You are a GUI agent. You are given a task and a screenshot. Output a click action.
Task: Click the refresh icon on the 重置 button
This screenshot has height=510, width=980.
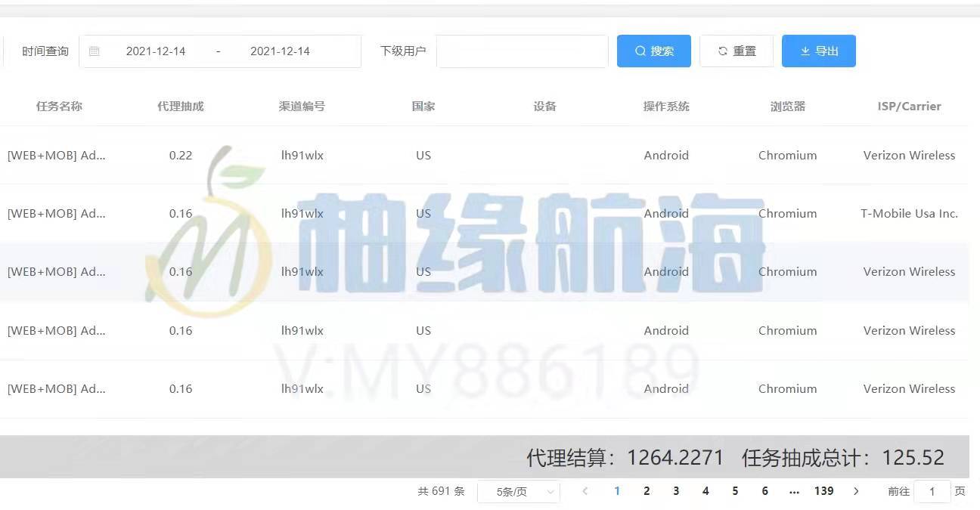(722, 51)
